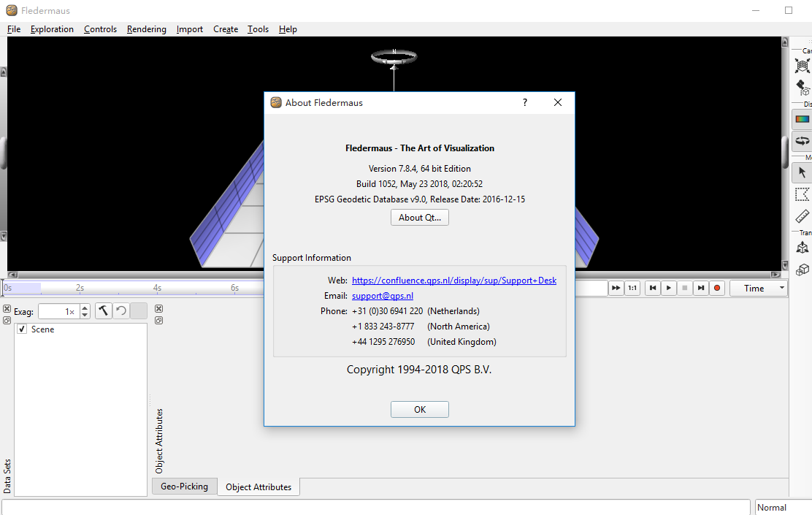Screen dimensions: 812x515
Task: Uncheck the Scene checkbox
Action: click(x=22, y=329)
